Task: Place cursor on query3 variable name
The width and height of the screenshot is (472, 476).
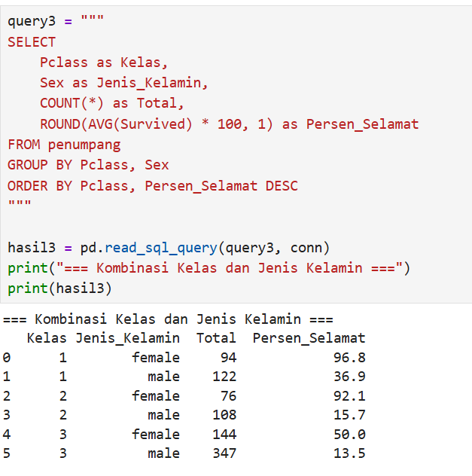Action: click(x=32, y=22)
